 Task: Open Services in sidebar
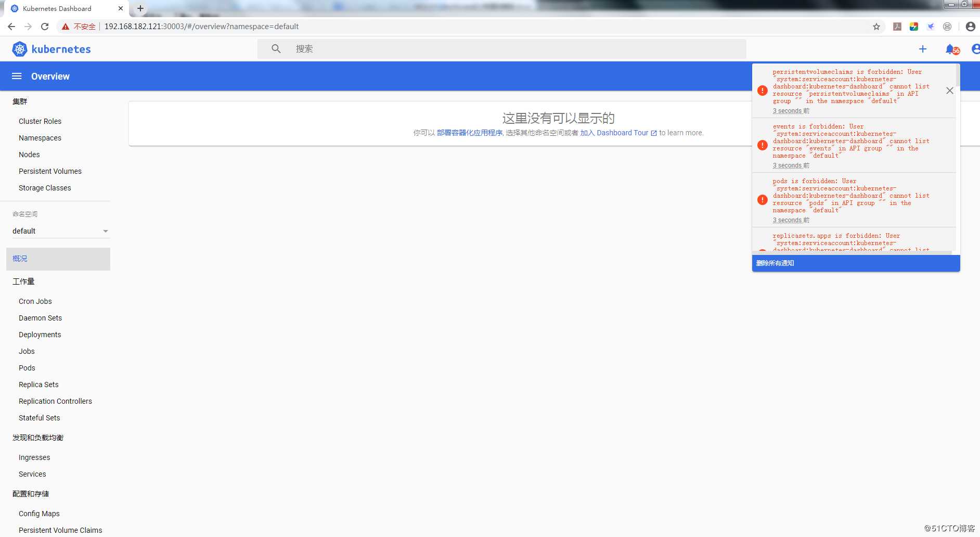(32, 474)
